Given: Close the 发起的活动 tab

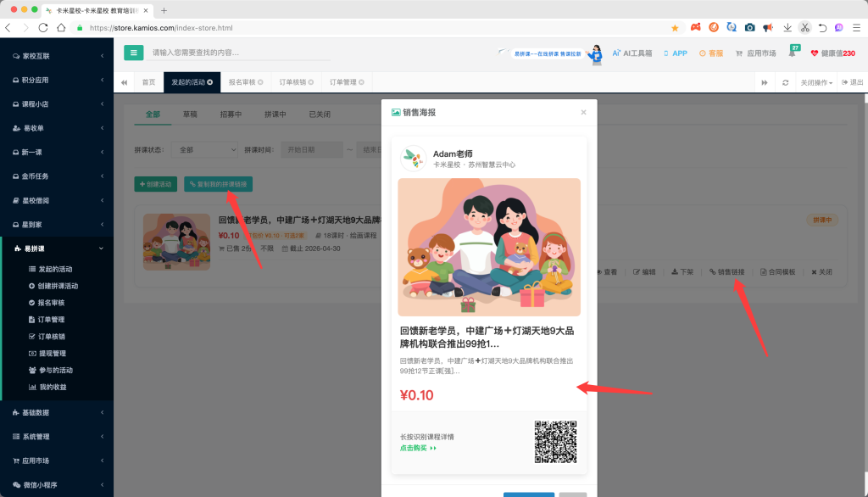Looking at the screenshot, I should pyautogui.click(x=210, y=82).
